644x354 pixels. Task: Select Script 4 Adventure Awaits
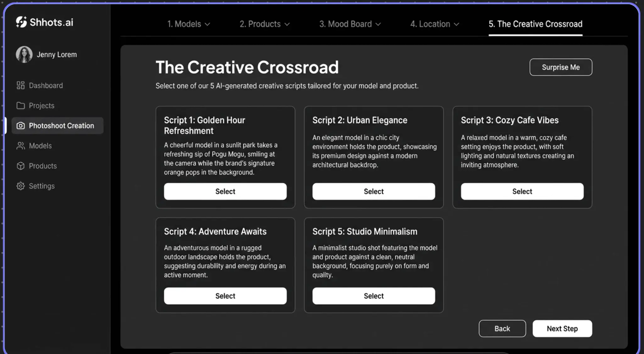click(x=225, y=296)
